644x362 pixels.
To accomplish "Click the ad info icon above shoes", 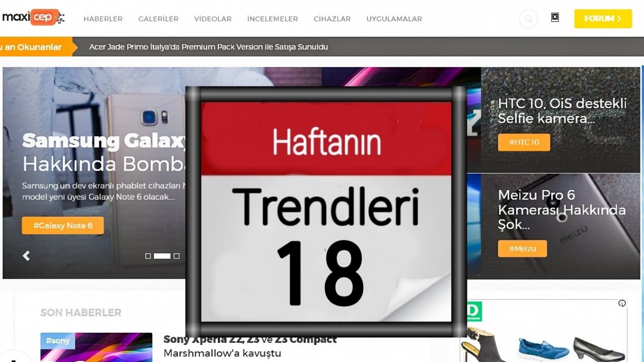I will pos(622,303).
